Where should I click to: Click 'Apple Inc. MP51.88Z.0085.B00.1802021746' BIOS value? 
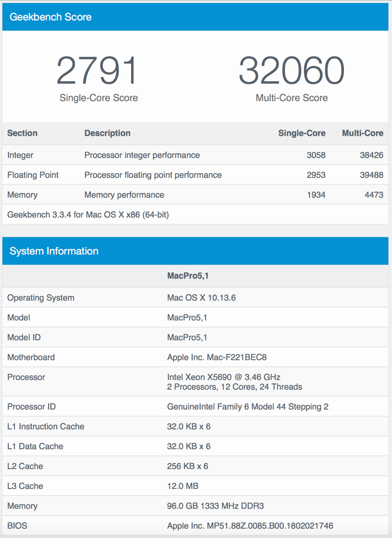pos(250,526)
